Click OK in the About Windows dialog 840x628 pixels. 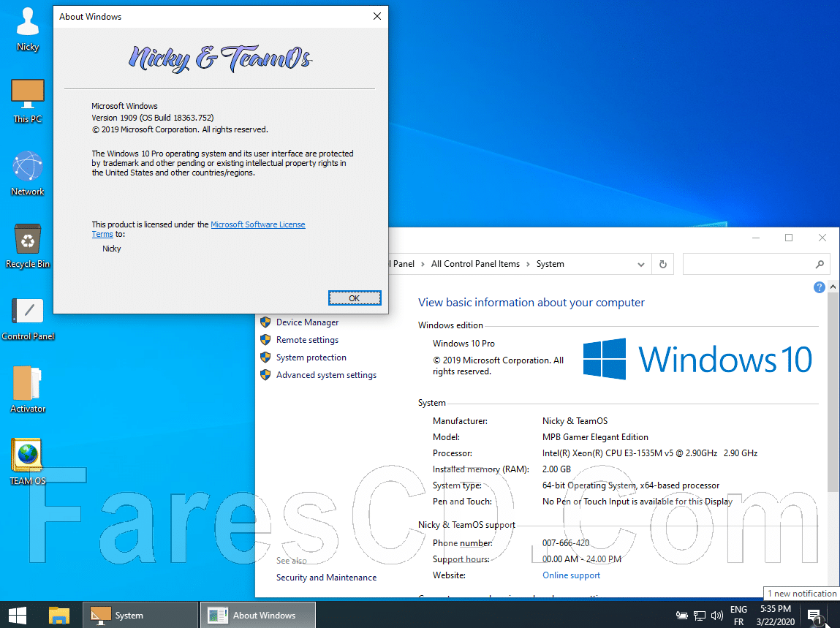point(354,298)
